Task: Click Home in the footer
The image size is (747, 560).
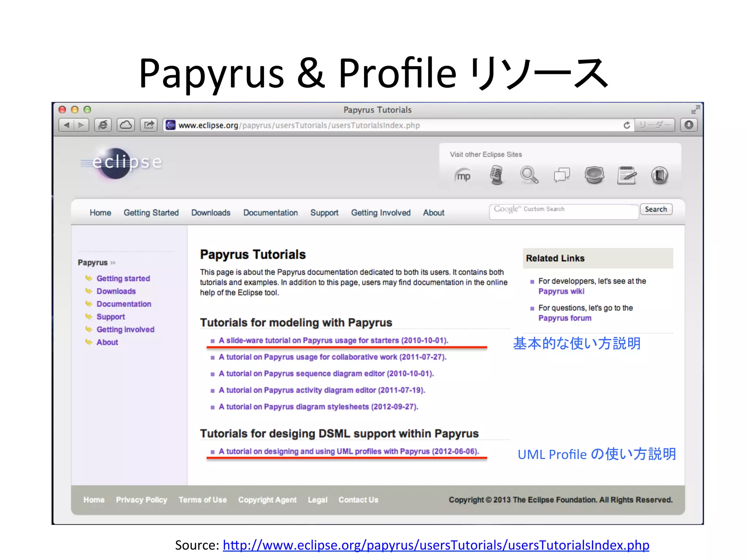Action: pos(94,500)
